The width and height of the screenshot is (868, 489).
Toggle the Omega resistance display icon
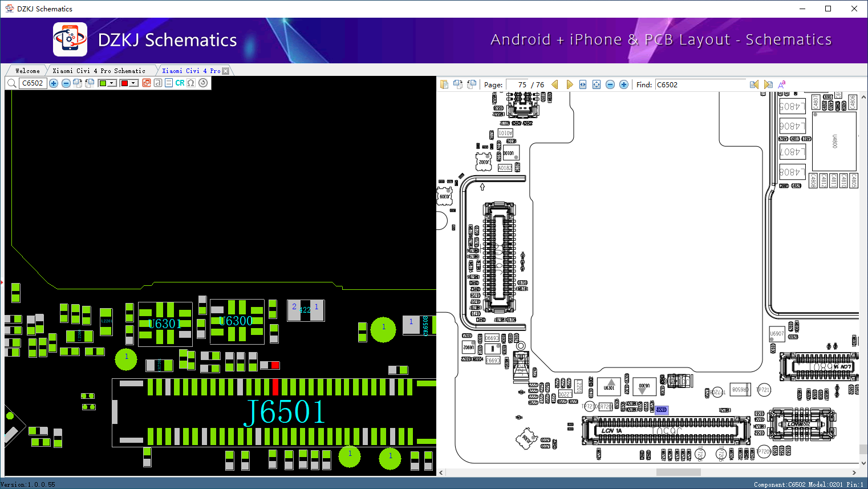pyautogui.click(x=191, y=83)
